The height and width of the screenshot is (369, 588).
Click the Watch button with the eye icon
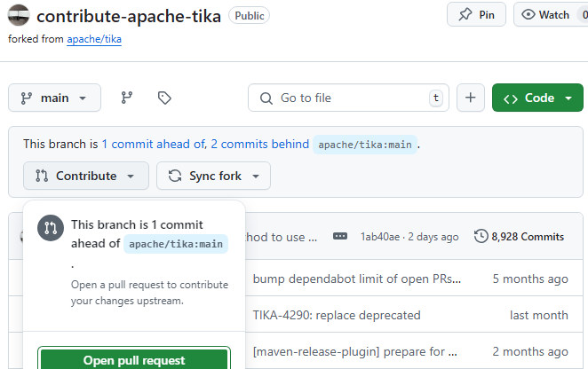pos(551,14)
